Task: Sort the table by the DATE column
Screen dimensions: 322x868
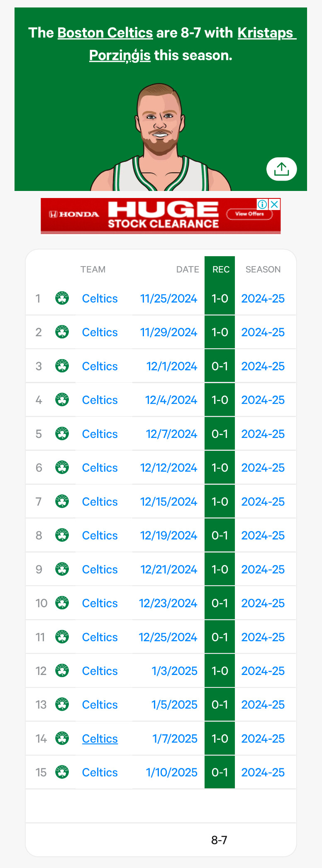Action: pos(188,269)
